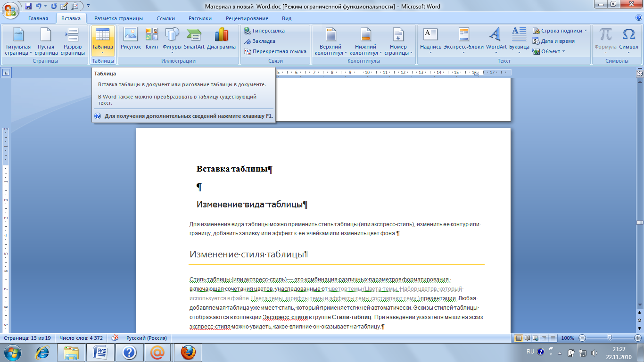This screenshot has width=644, height=362.
Task: Redo the last action
Action: tap(53, 7)
